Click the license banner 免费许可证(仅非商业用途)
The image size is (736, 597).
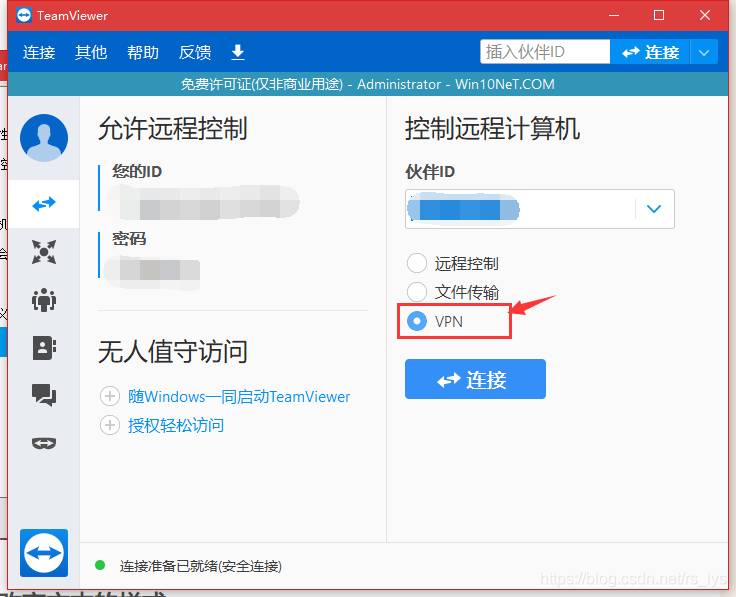(262, 84)
